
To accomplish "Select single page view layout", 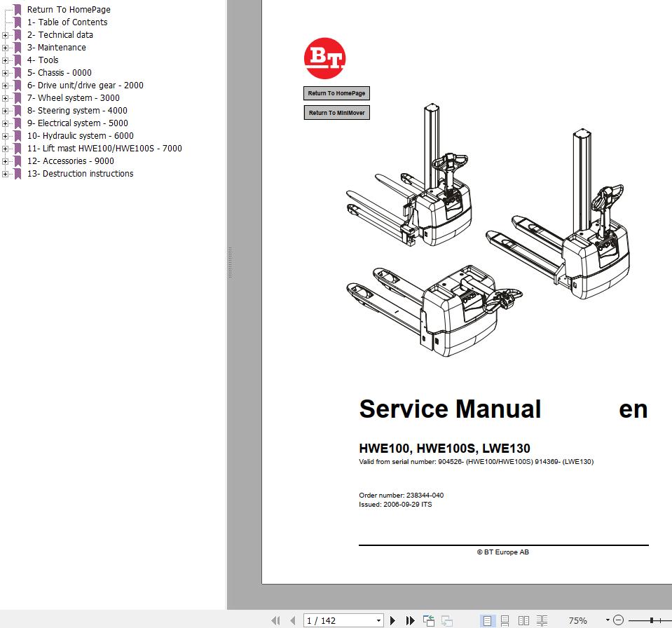I will click(x=487, y=620).
